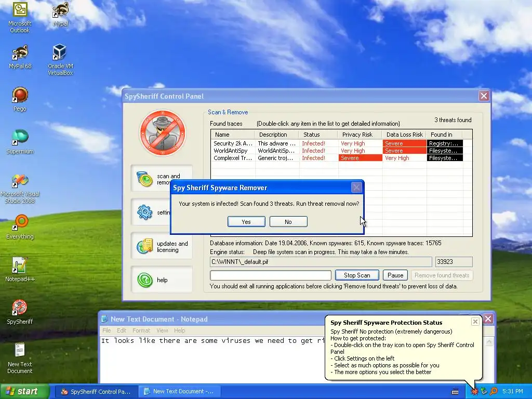Click the scanned file count field 33923
This screenshot has height=399, width=532.
click(x=454, y=262)
